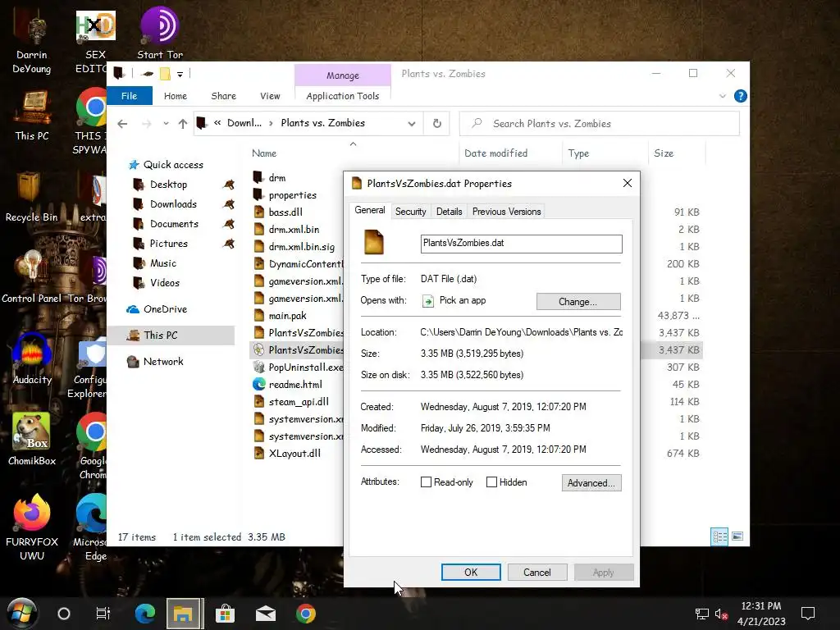
Task: Click the Start button on taskbar
Action: click(21, 613)
